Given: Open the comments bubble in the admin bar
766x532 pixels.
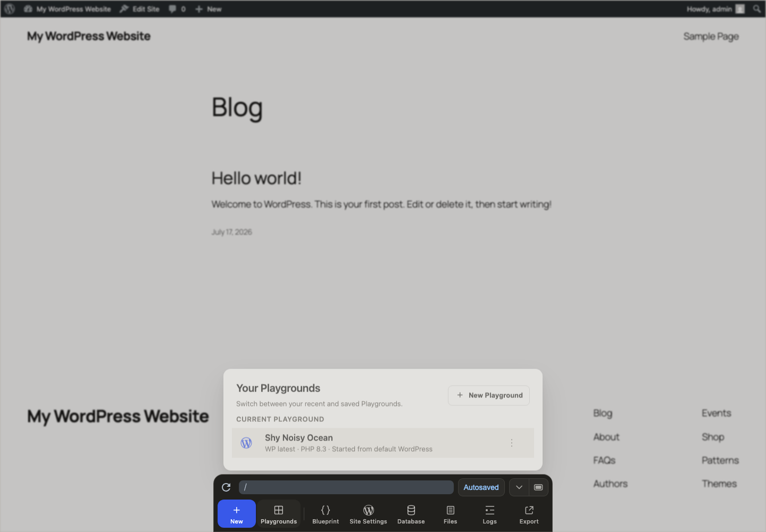Looking at the screenshot, I should tap(177, 9).
